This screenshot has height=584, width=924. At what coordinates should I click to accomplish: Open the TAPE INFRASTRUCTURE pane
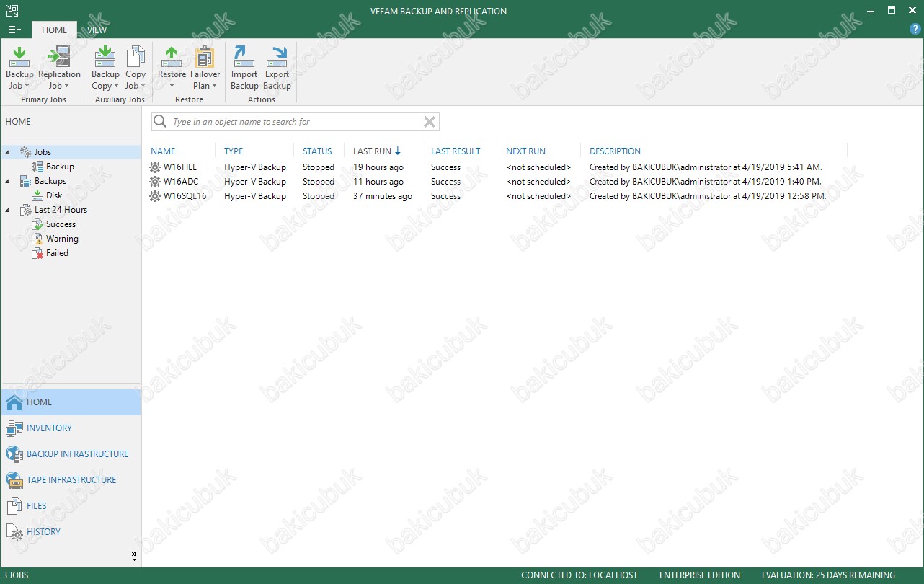71,480
